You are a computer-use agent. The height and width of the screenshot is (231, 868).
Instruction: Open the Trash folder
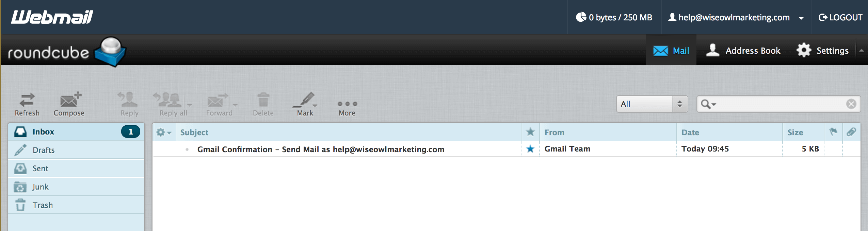tap(76, 205)
